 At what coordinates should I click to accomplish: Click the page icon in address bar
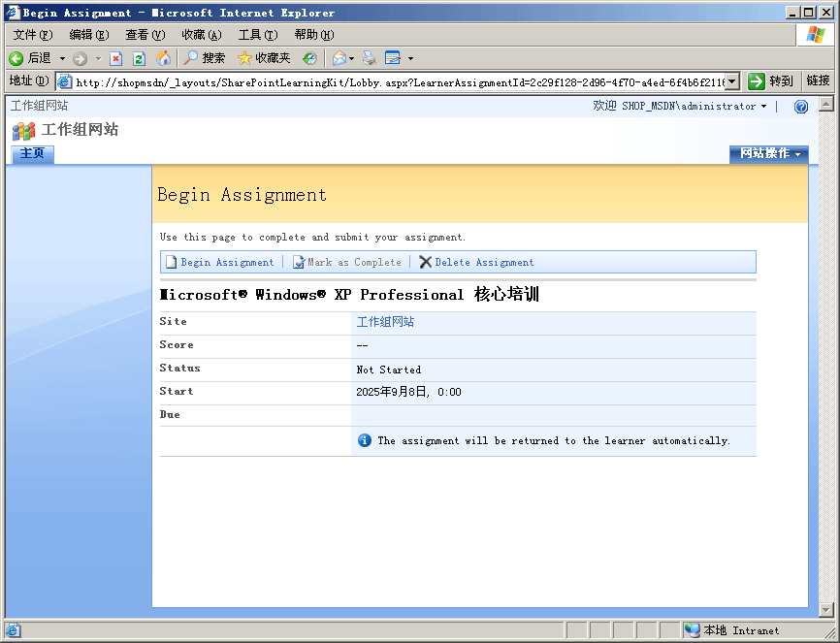click(65, 81)
